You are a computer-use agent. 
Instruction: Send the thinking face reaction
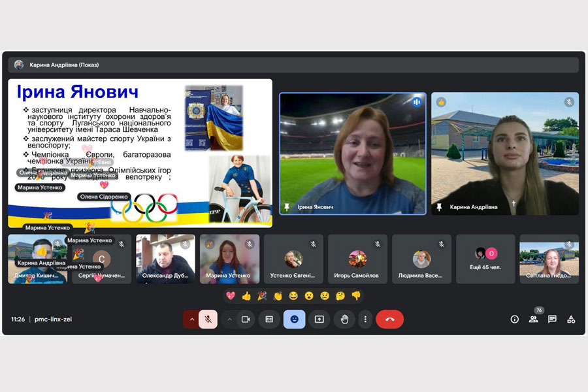340,296
